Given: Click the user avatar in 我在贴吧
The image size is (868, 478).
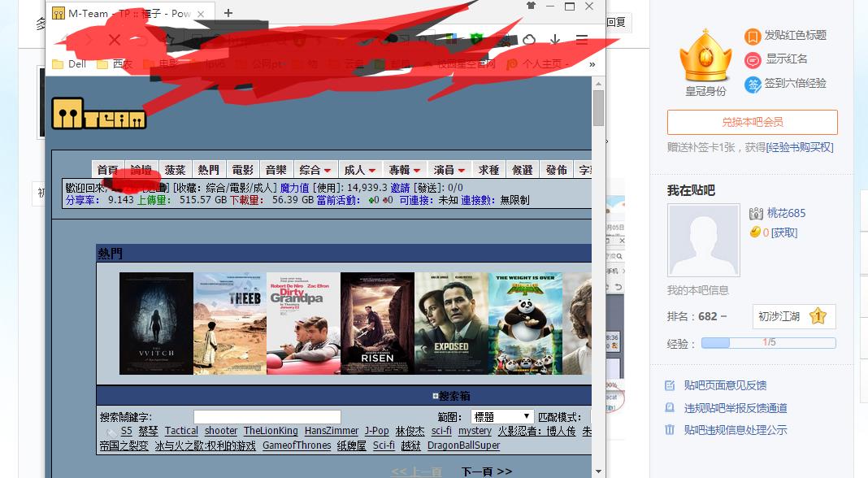Looking at the screenshot, I should click(704, 241).
